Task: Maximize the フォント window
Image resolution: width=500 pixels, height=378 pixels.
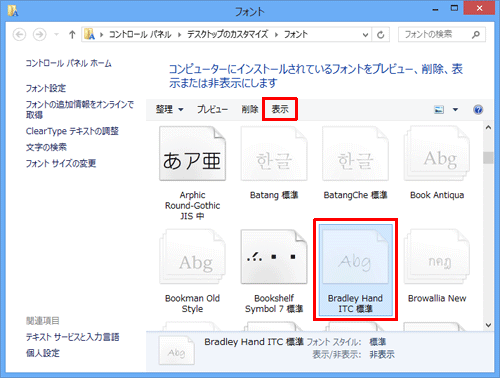Action: tap(454, 8)
